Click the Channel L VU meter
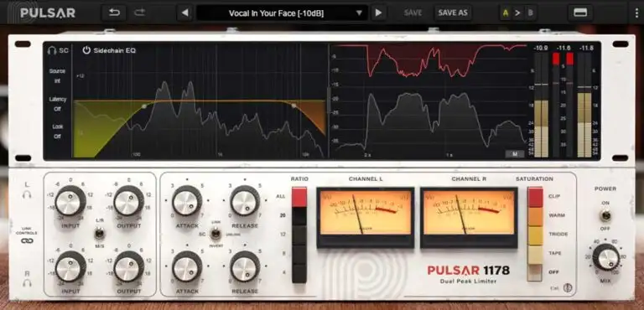The image size is (644, 310). (x=365, y=217)
